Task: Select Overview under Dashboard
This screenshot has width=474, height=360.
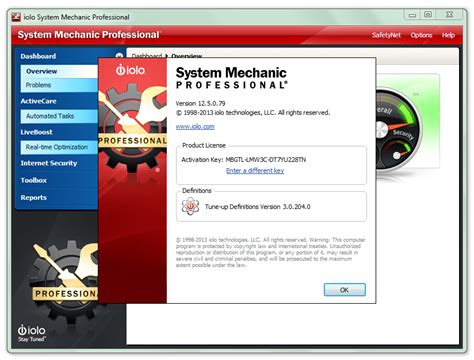Action: 59,71
